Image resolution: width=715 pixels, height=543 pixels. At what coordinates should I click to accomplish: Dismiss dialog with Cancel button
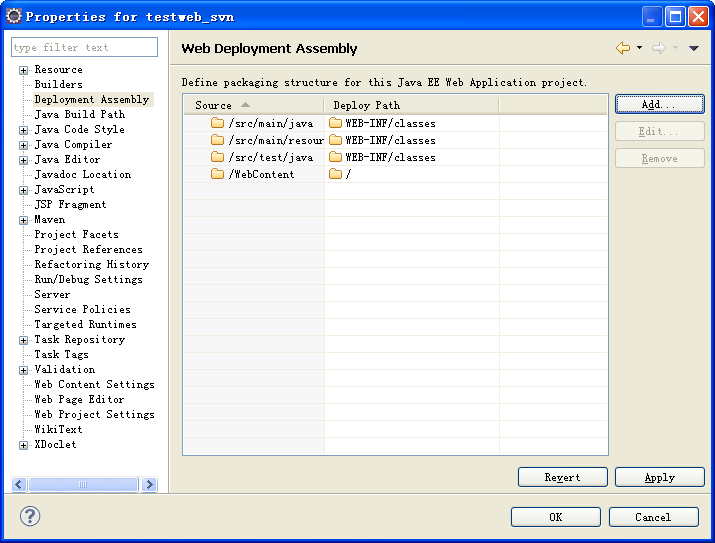653,517
